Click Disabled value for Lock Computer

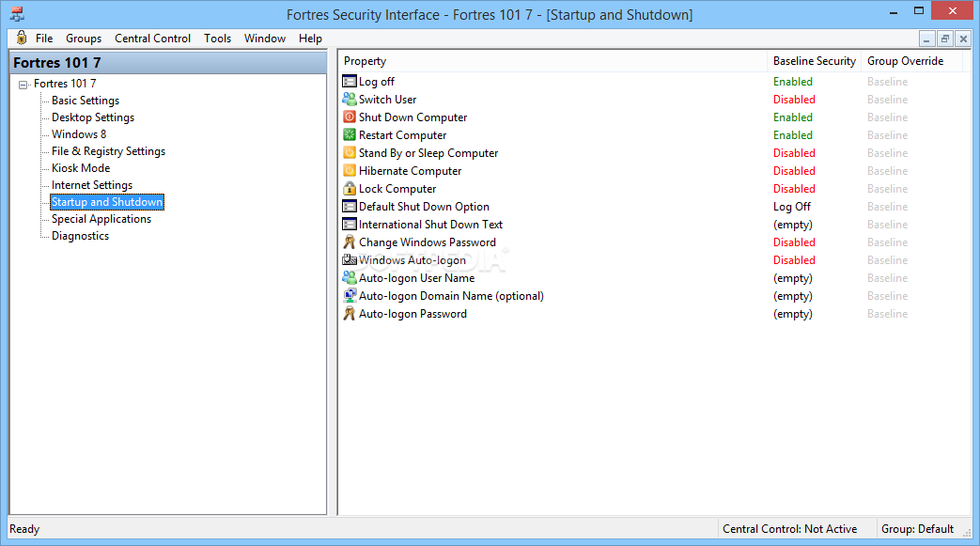pos(794,188)
